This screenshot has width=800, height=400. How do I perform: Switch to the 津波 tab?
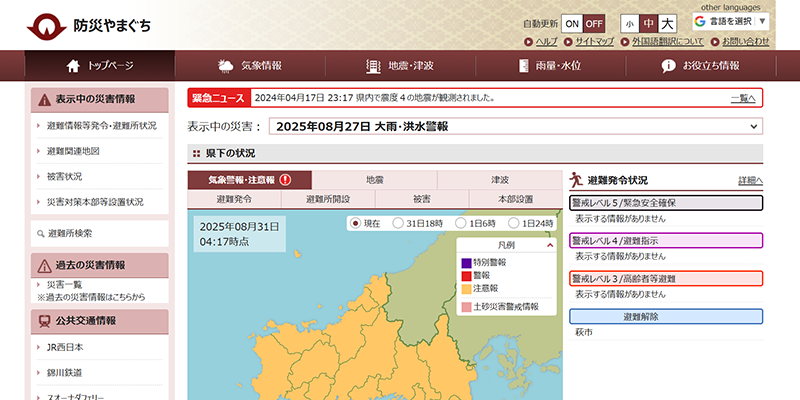(500, 181)
